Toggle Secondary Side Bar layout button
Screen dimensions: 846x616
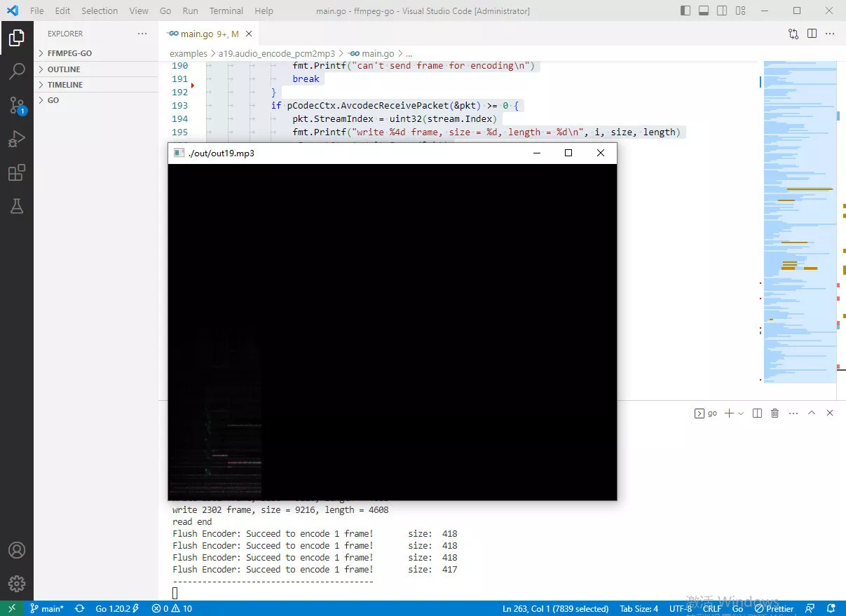[722, 11]
